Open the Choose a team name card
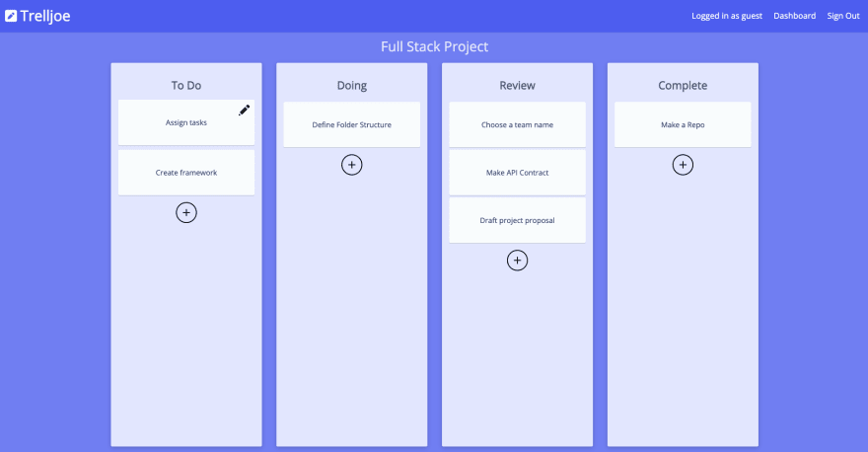 pyautogui.click(x=517, y=124)
